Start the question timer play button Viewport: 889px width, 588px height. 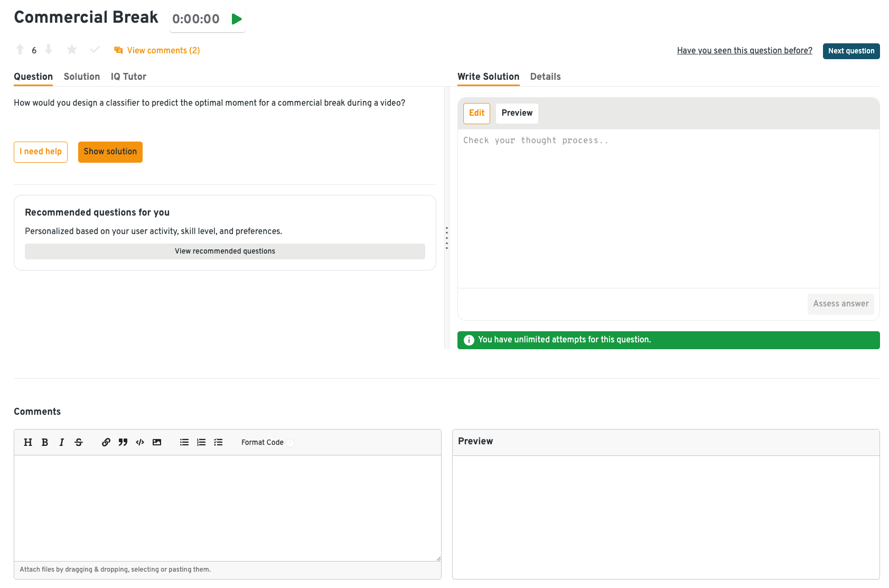pos(237,19)
